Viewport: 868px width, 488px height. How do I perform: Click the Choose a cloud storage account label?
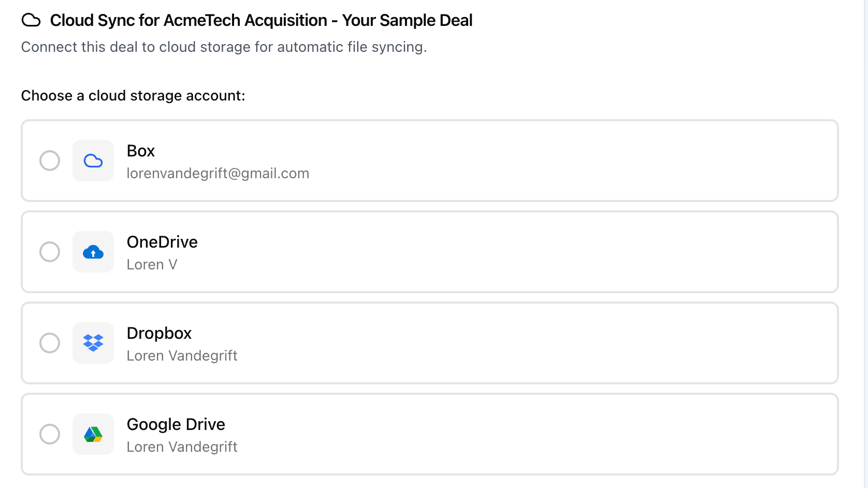133,95
